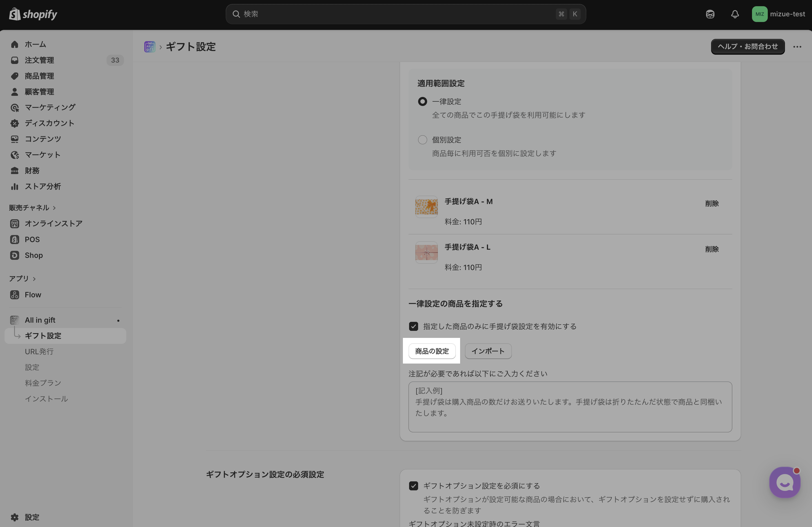Select the 個別設定 radio button
Viewport: 812px width, 527px height.
(x=422, y=139)
